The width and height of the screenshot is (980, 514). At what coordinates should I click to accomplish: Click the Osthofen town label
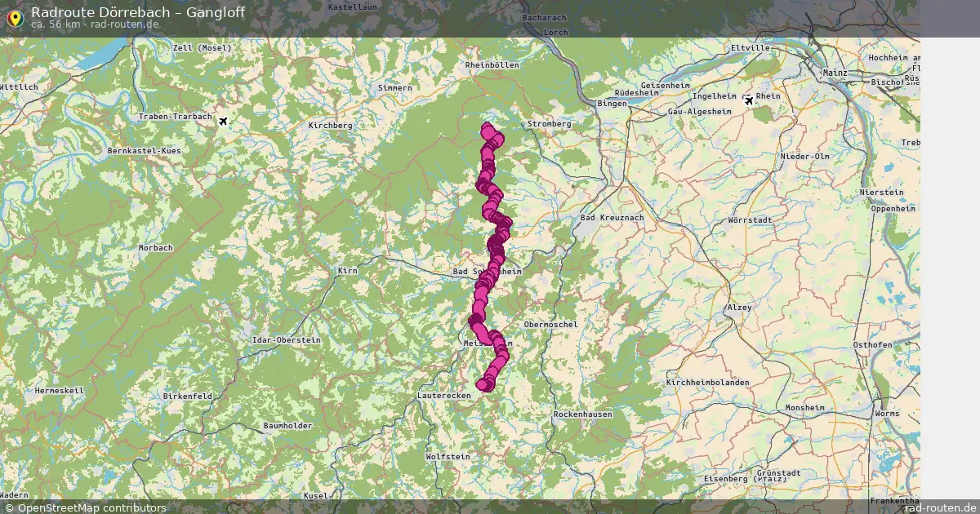tap(873, 345)
